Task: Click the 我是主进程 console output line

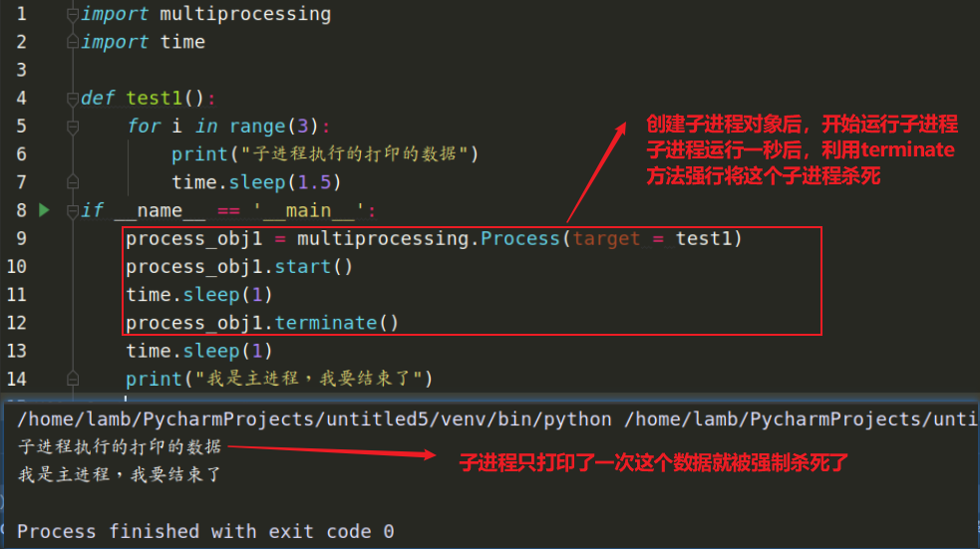Action: pos(120,475)
